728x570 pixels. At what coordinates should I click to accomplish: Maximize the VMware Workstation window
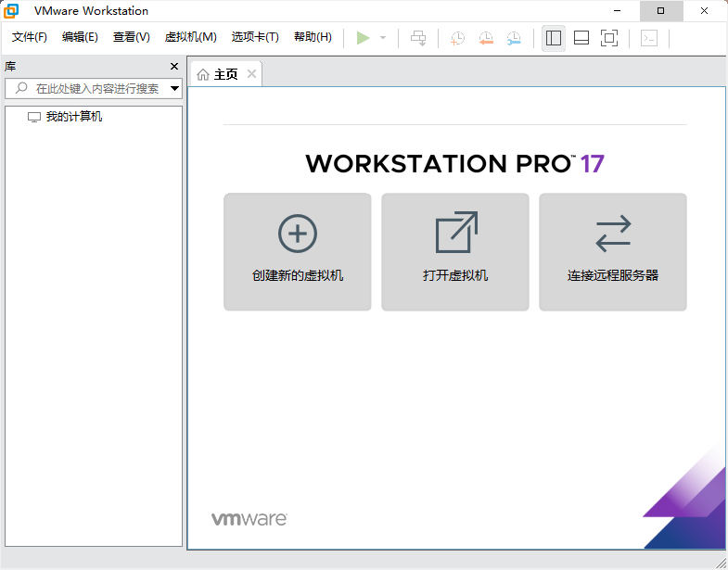(x=661, y=11)
